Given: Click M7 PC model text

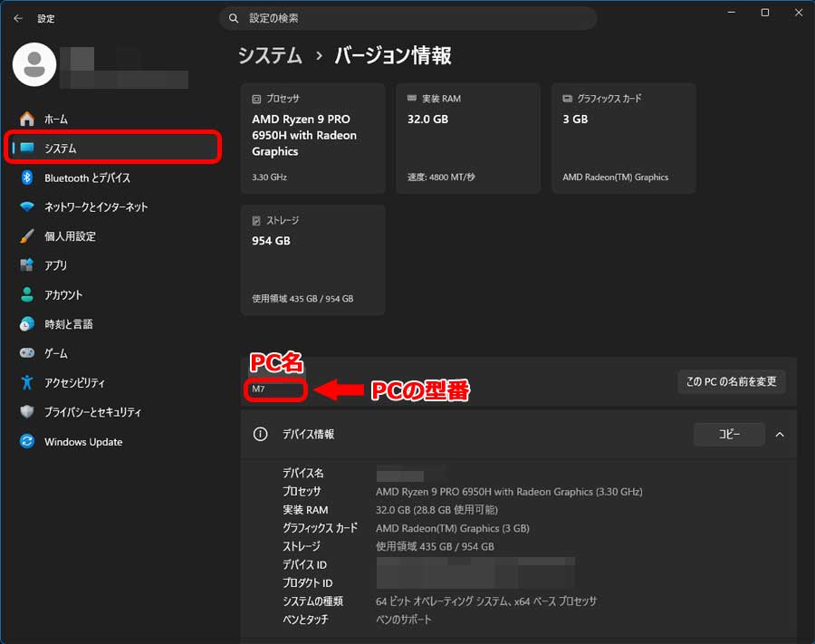Looking at the screenshot, I should tap(258, 389).
